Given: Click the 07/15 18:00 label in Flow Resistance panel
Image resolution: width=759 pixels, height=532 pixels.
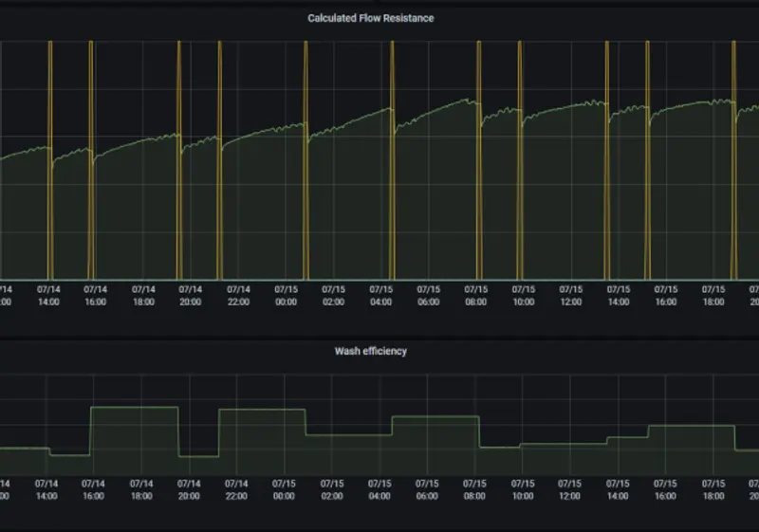Looking at the screenshot, I should tap(713, 296).
